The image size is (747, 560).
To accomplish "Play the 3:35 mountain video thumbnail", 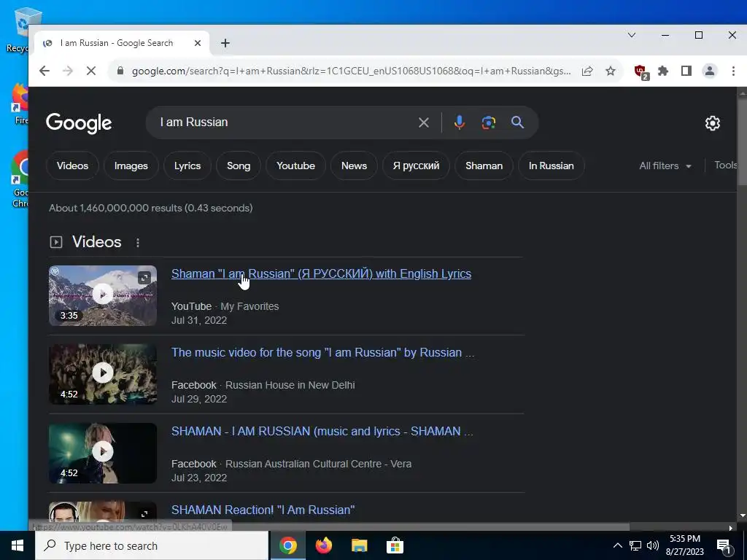I will pos(103,295).
